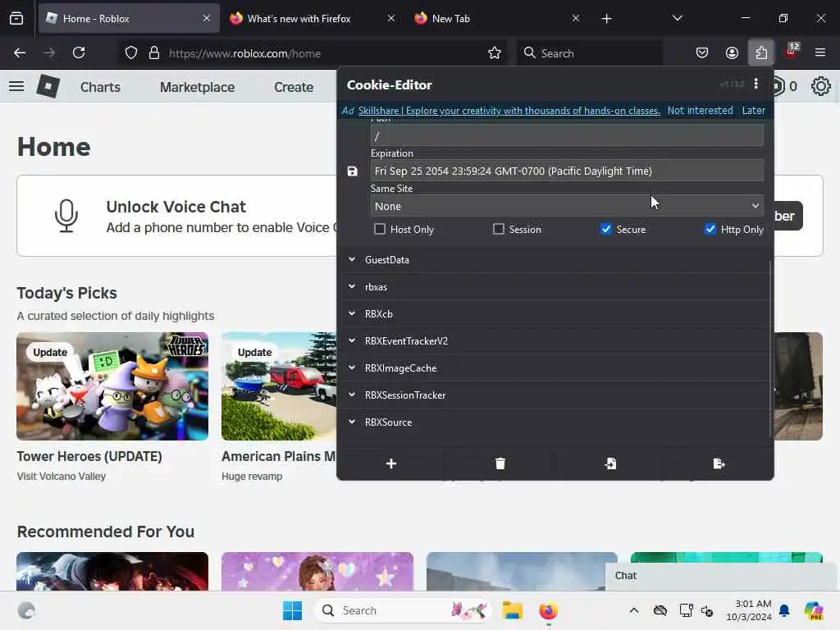
Task: Click the export cookies icon
Action: tap(719, 463)
